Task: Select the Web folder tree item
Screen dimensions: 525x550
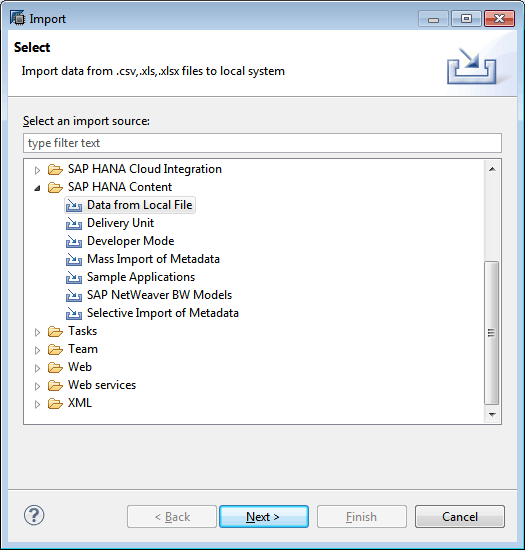Action: click(80, 367)
